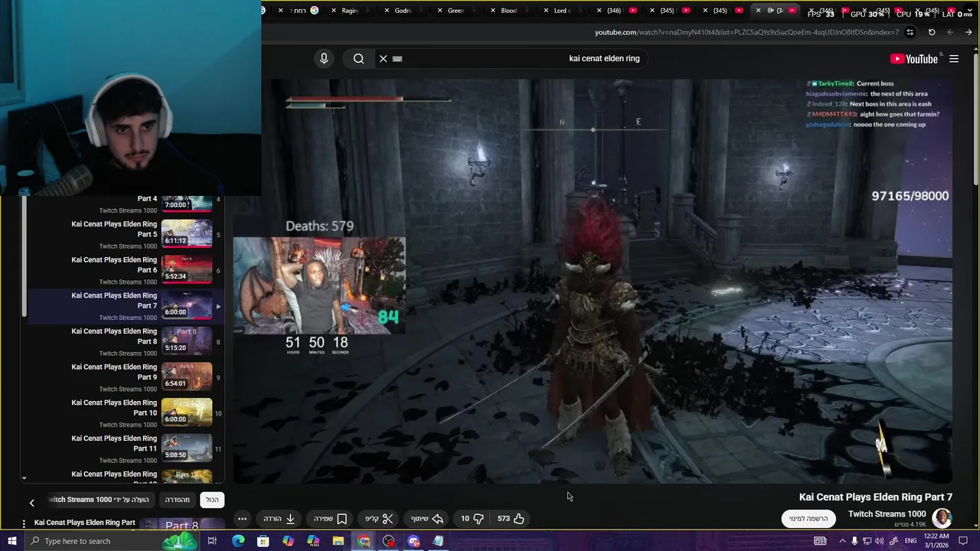This screenshot has height=551, width=980.
Task: Like the video (573 thumbs up)
Action: 511,518
